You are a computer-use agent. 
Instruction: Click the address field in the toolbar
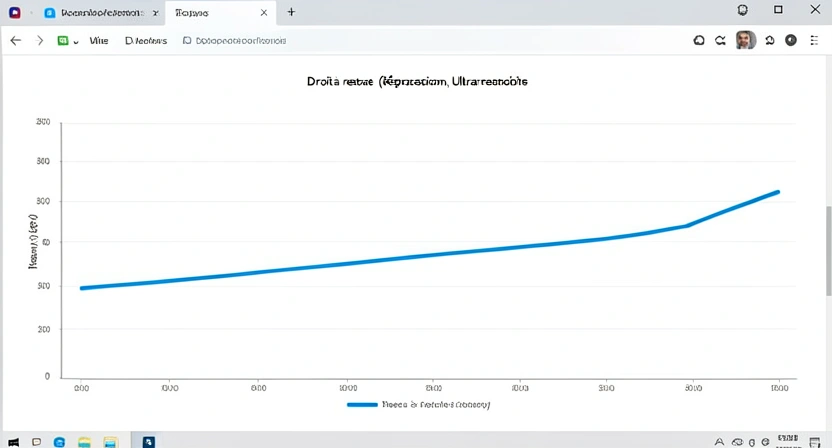[x=234, y=40]
